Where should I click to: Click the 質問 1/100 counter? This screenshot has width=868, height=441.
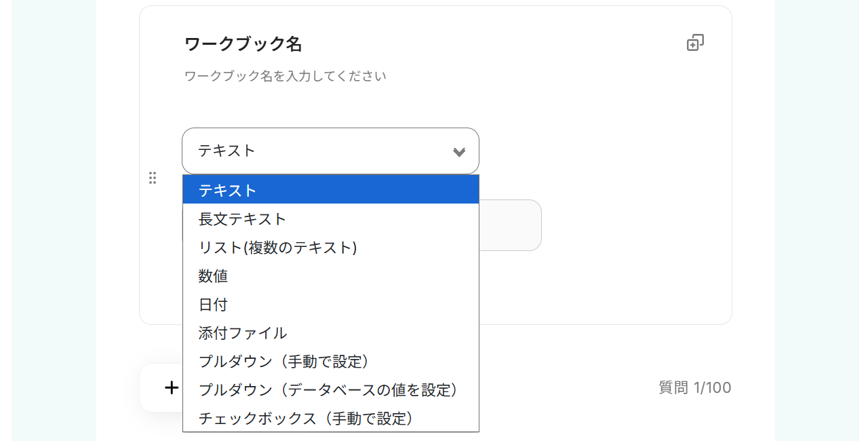694,388
